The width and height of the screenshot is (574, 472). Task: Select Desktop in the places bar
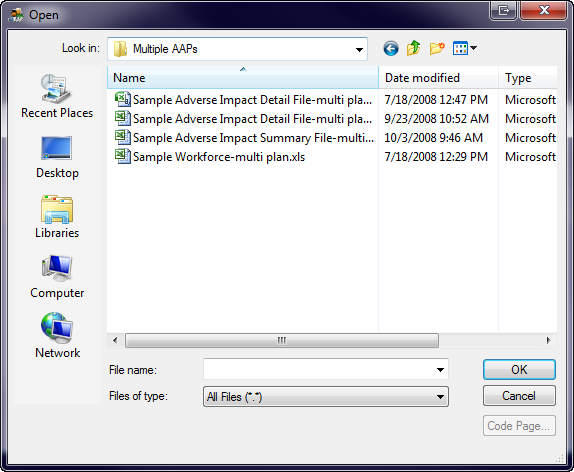(x=57, y=157)
